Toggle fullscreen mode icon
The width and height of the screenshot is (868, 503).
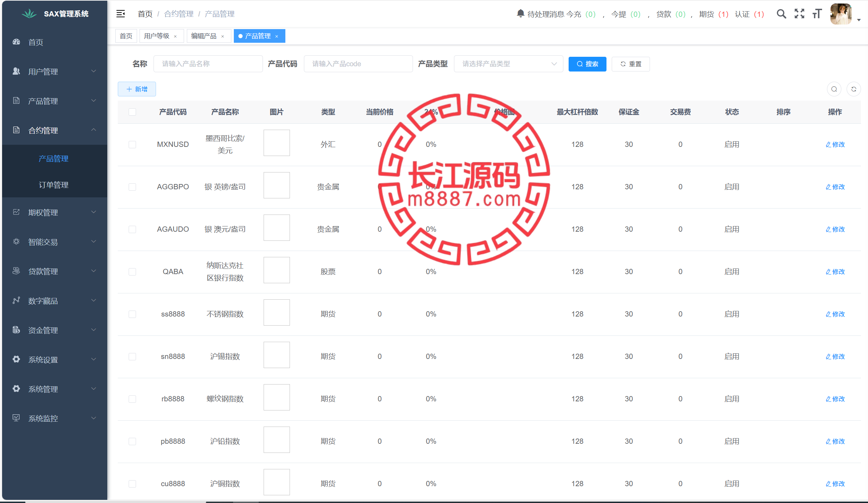tap(799, 14)
